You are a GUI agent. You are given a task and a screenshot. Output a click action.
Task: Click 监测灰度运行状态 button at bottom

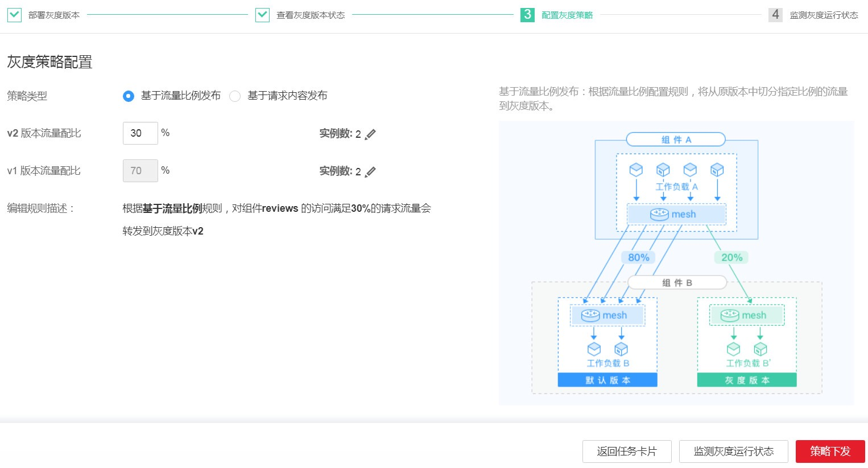tap(734, 451)
